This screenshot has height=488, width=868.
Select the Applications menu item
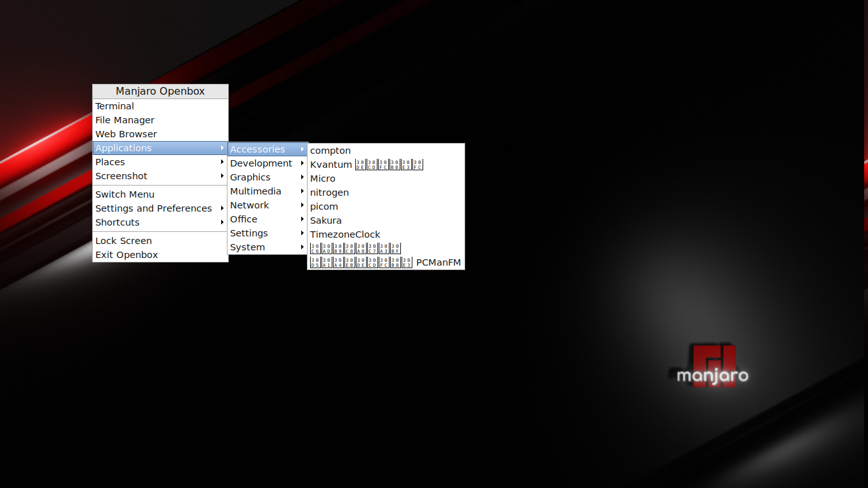tap(160, 148)
